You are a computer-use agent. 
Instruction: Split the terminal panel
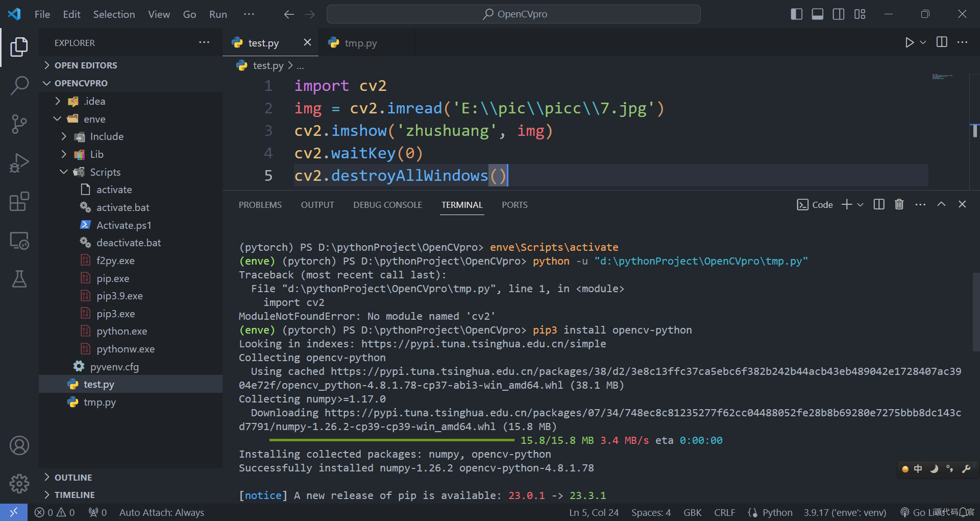point(879,204)
